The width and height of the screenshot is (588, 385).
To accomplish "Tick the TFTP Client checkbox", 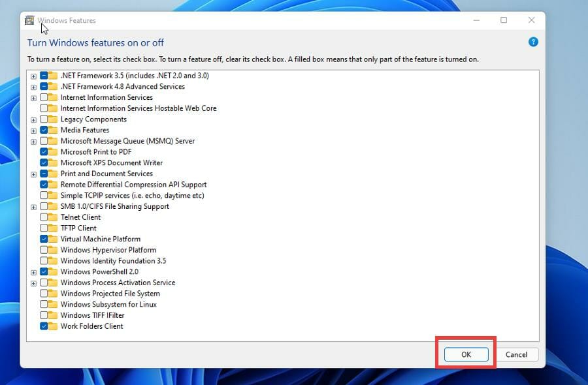I will [44, 228].
